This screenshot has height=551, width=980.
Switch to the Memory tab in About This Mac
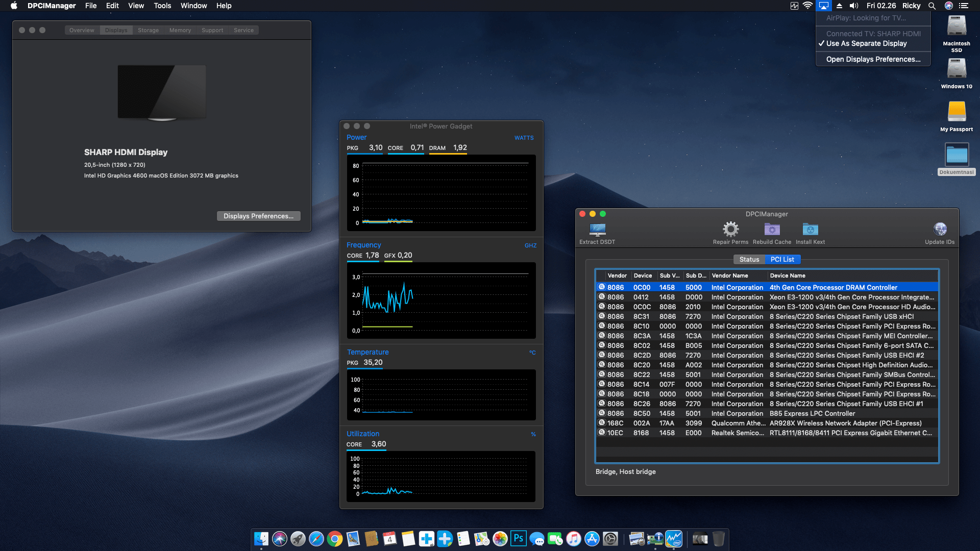pos(180,30)
